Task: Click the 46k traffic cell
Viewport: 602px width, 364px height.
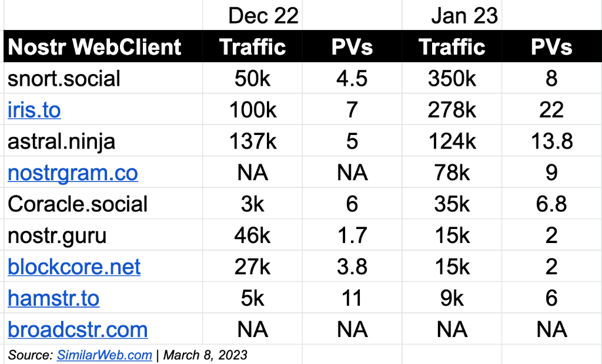Action: pyautogui.click(x=253, y=235)
